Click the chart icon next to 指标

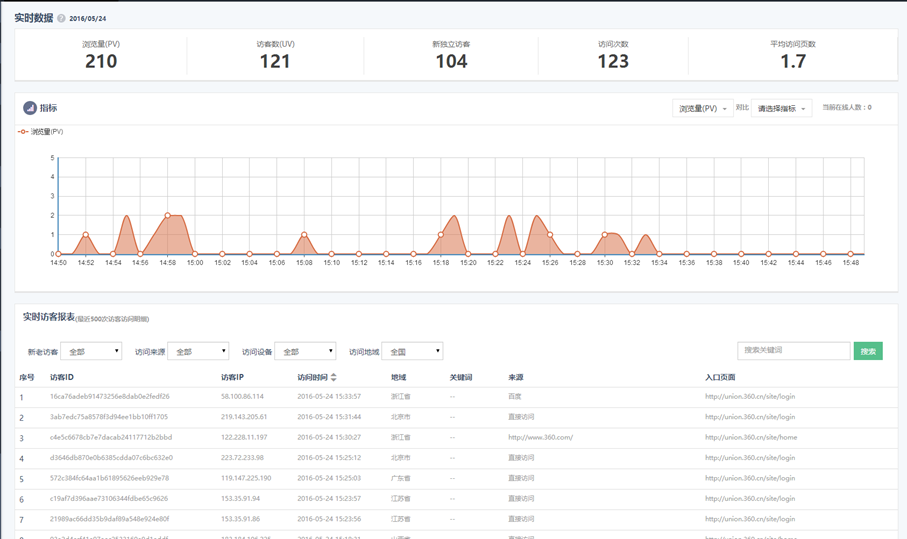[30, 108]
